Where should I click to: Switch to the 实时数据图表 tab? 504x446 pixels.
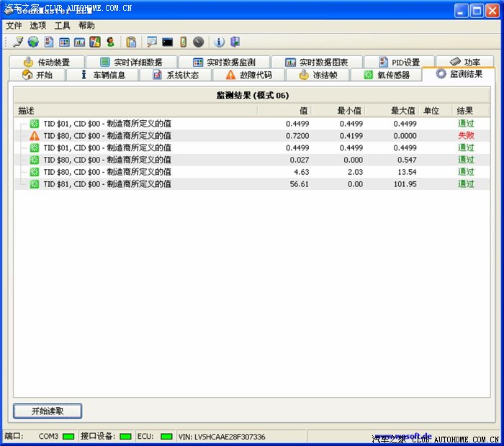pyautogui.click(x=316, y=63)
